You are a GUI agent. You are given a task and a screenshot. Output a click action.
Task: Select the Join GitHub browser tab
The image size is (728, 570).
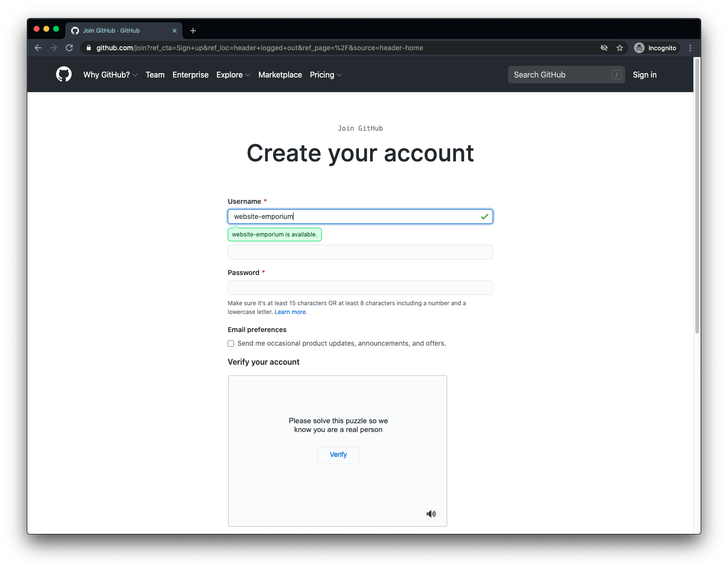124,31
